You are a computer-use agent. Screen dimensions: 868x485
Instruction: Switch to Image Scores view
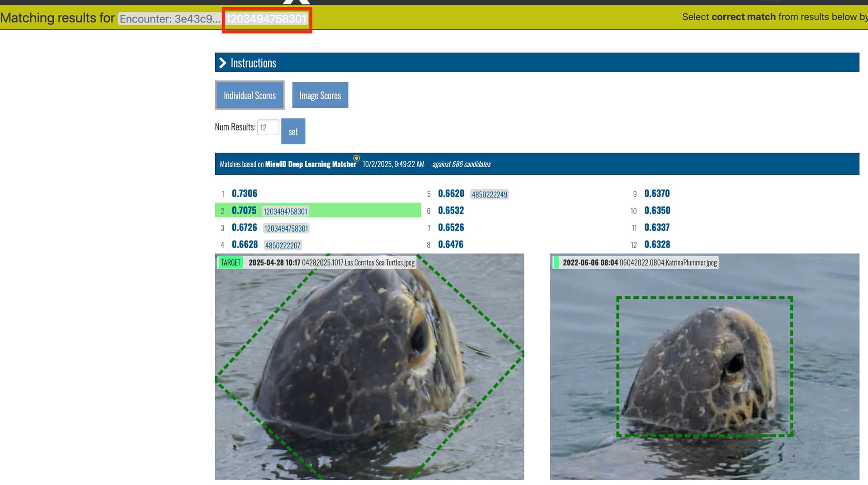320,95
